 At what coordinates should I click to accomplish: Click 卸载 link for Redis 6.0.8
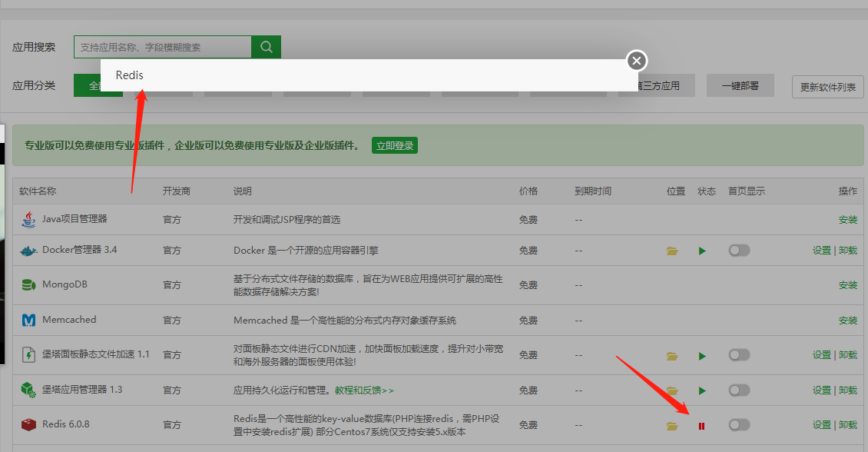848,425
